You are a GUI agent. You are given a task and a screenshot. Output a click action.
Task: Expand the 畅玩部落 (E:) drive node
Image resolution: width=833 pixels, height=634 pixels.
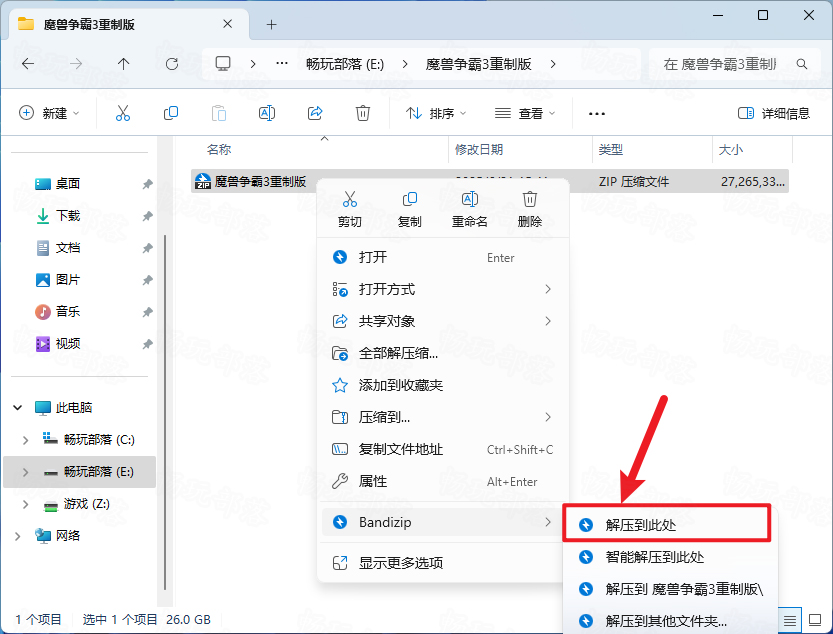(25, 472)
